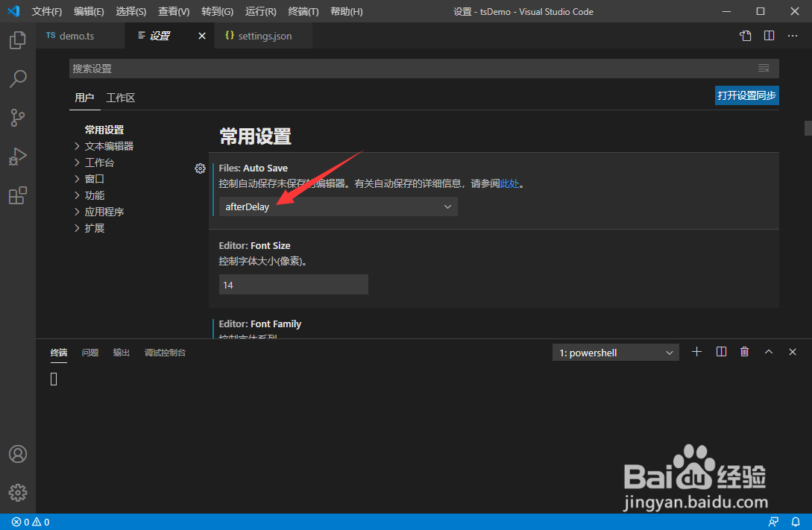Open the Manage gear in activity bar
This screenshot has height=530, width=812.
(18, 493)
